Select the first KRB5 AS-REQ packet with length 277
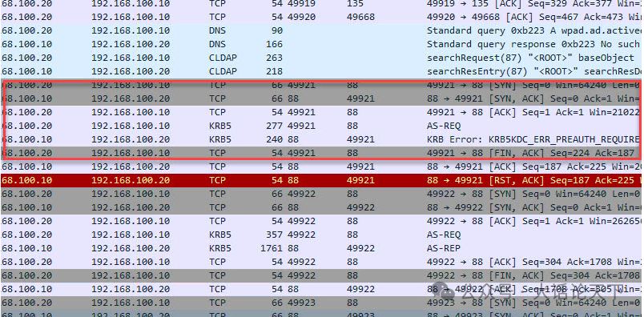Screen dimensions: 644x317 pos(322,126)
